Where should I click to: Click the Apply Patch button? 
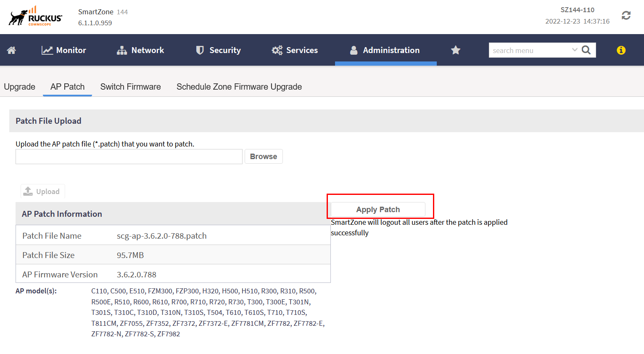pos(378,210)
